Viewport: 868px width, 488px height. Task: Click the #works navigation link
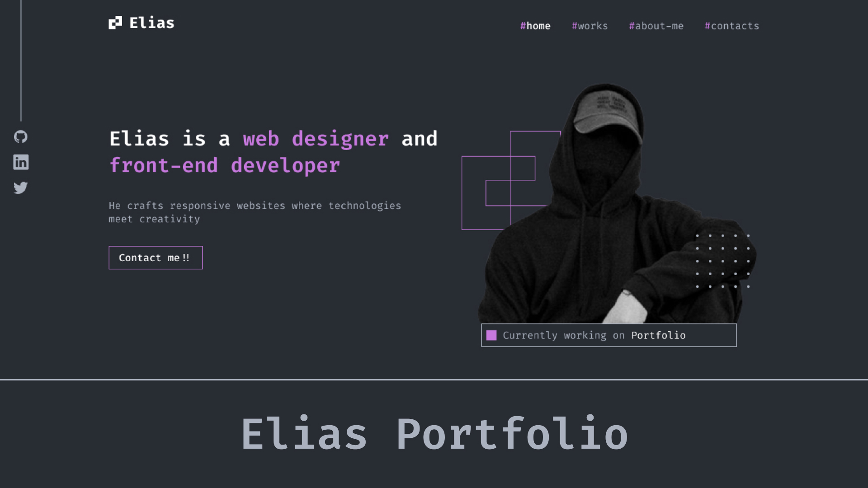point(590,26)
